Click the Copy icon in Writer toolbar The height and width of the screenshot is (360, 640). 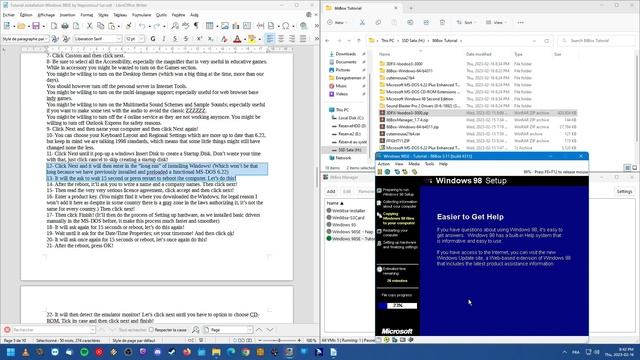tap(100, 26)
